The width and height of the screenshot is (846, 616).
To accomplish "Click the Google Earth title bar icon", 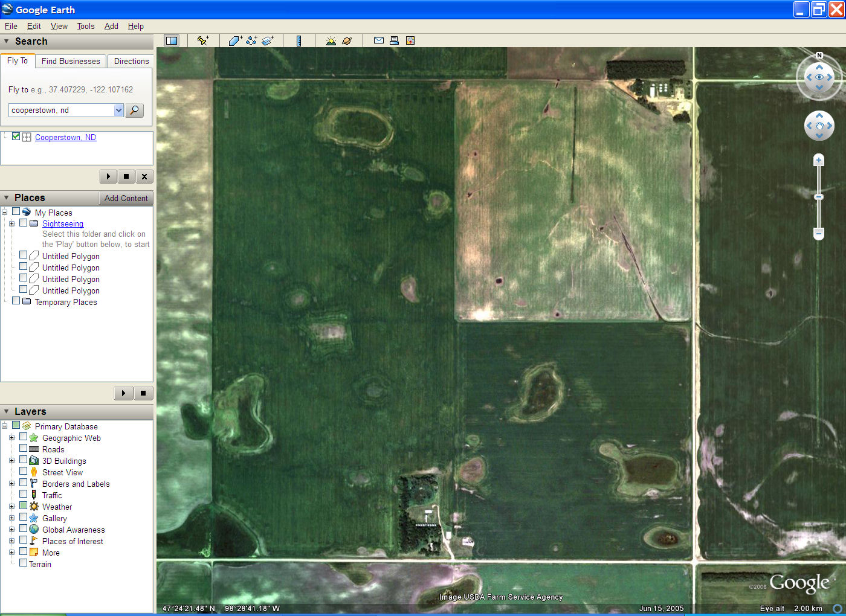I will tap(7, 10).
